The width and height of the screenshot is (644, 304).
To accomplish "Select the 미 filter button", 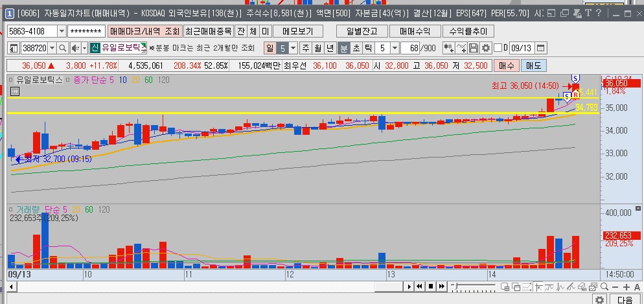I will coord(266,31).
